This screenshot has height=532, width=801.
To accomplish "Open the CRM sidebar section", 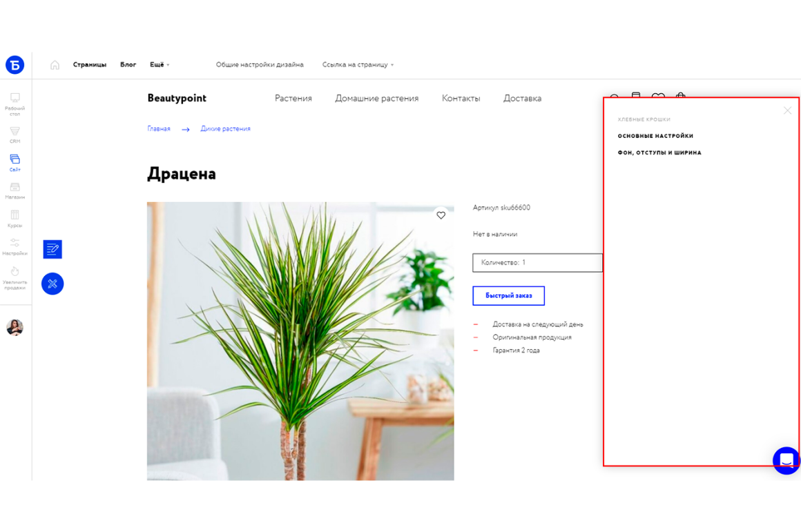I will point(15,135).
